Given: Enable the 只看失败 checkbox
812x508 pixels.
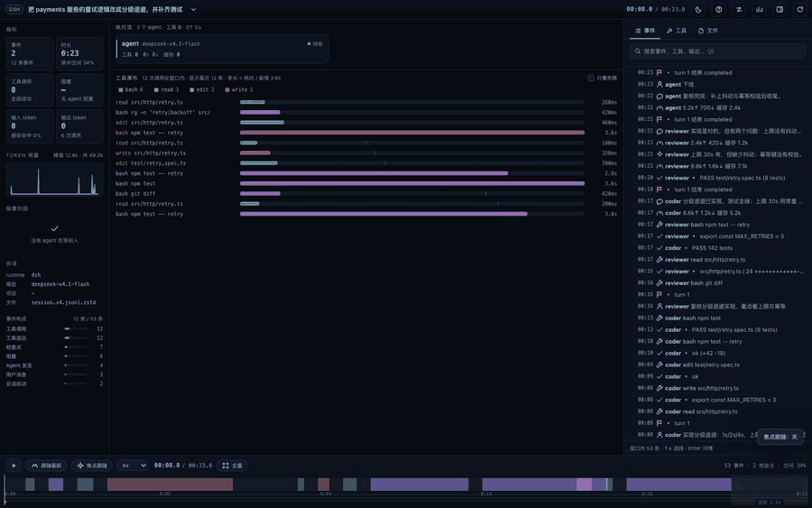Looking at the screenshot, I should (x=591, y=78).
